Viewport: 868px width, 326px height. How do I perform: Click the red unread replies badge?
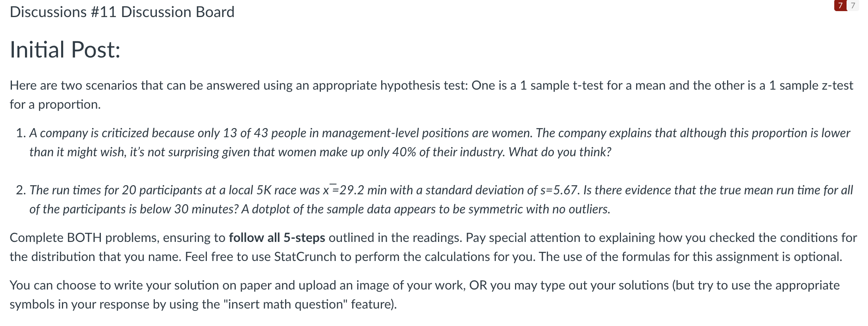coord(840,6)
